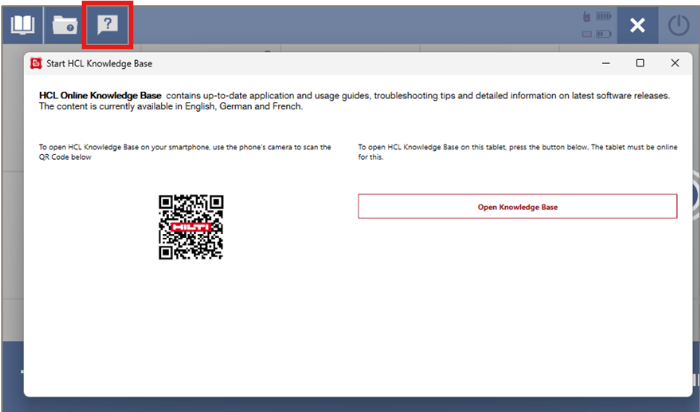Image resolution: width=700 pixels, height=412 pixels.
Task: Open Knowledge Base on this tablet
Action: point(517,206)
